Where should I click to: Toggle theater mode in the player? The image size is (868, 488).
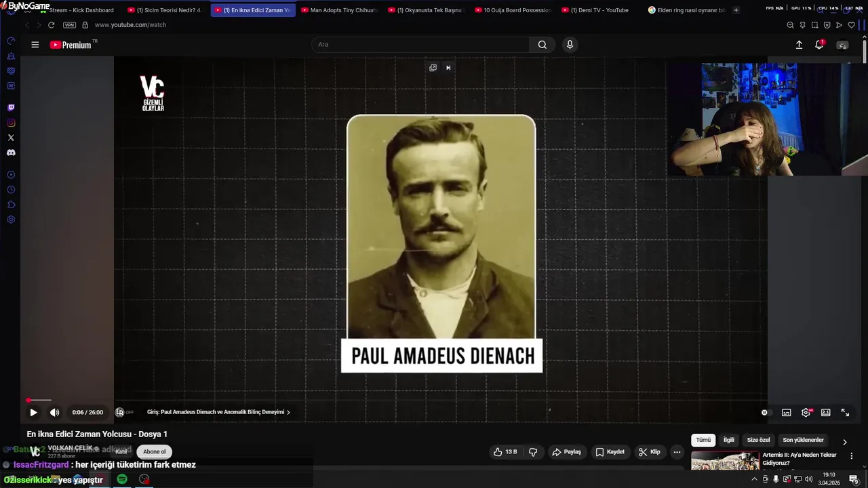click(x=825, y=412)
